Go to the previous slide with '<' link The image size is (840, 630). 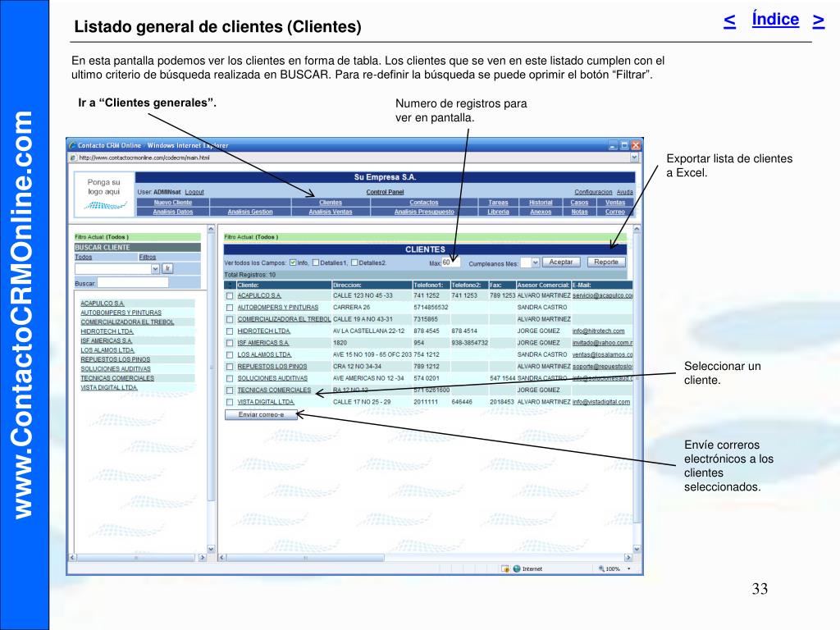(729, 21)
